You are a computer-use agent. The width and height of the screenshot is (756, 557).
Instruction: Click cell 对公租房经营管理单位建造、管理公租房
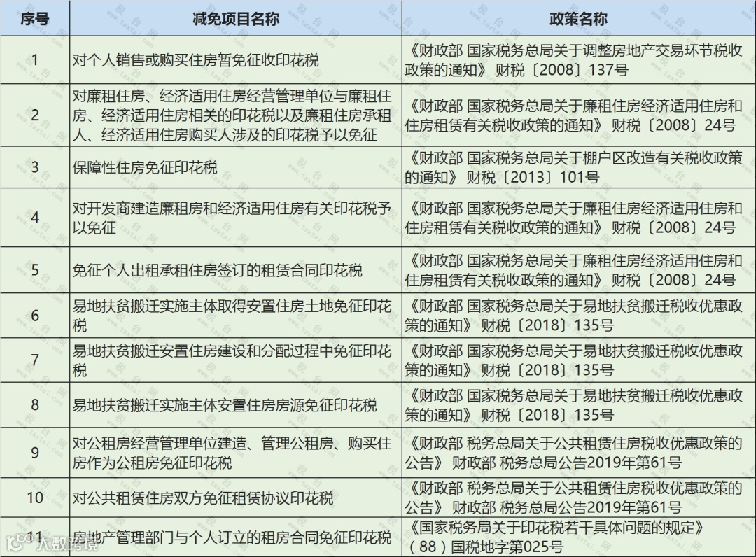[236, 453]
